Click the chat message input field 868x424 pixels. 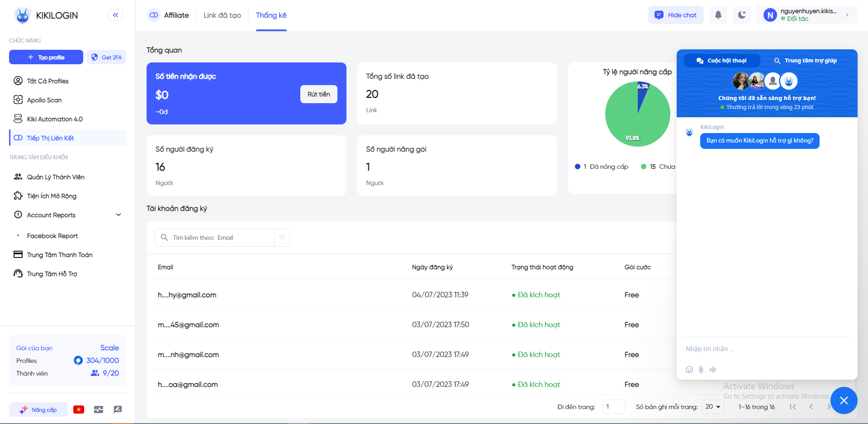tap(766, 349)
